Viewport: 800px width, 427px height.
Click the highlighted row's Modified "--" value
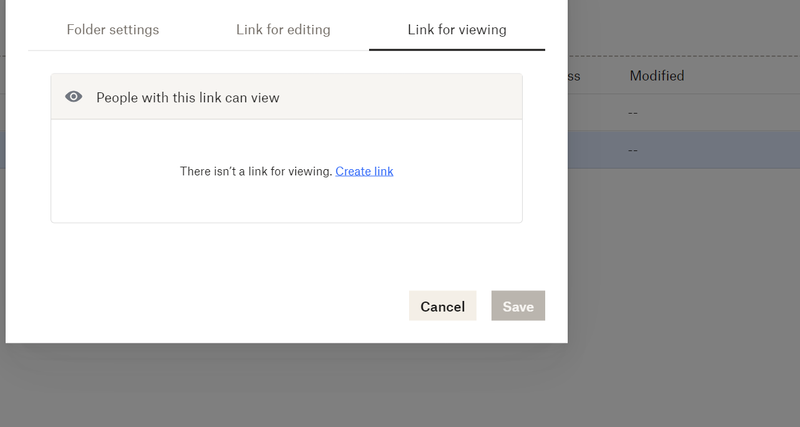(x=633, y=150)
